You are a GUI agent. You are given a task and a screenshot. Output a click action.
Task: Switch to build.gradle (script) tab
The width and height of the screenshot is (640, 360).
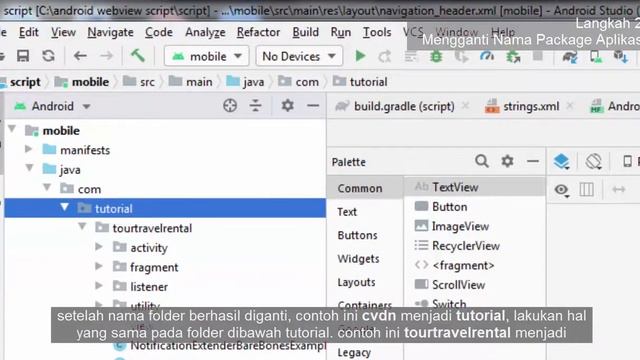tap(403, 106)
